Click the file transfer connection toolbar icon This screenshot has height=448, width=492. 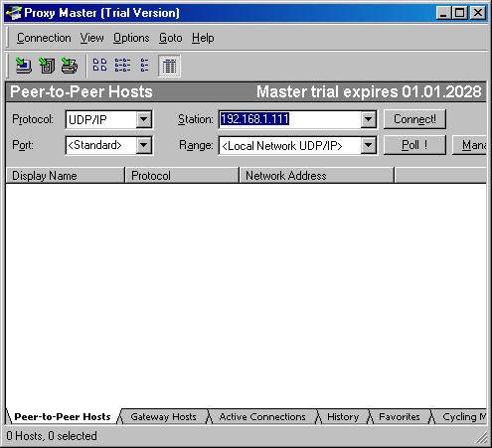[x=47, y=66]
